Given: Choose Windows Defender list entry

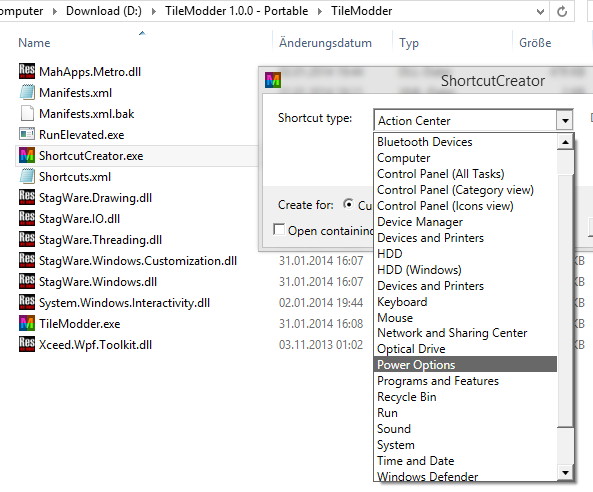Looking at the screenshot, I should pyautogui.click(x=465, y=476).
